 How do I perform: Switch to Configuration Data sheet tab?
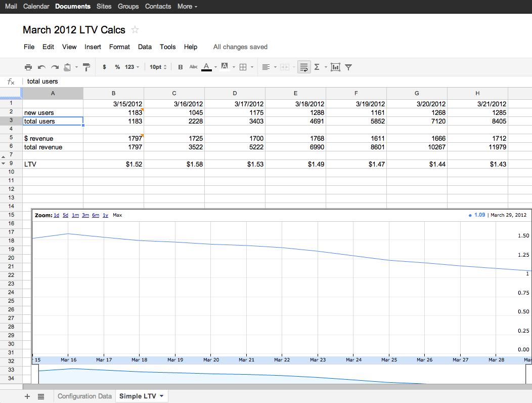[x=84, y=396]
